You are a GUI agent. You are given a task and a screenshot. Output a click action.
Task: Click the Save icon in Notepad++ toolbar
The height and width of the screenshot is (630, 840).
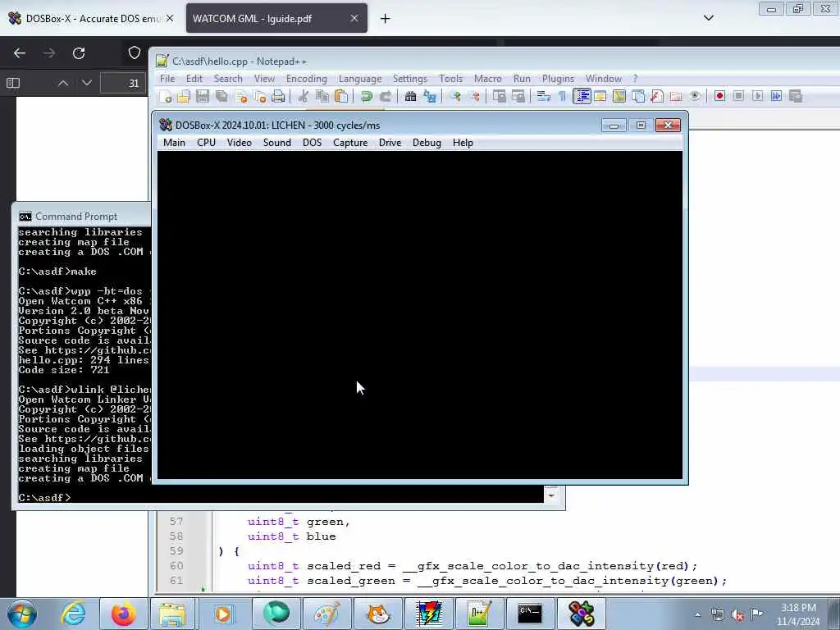pos(203,97)
